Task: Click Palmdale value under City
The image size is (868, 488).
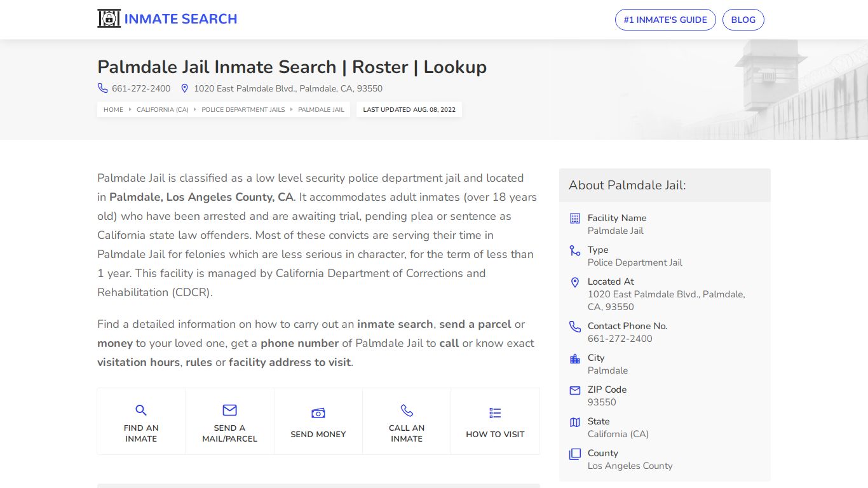Action: point(607,370)
